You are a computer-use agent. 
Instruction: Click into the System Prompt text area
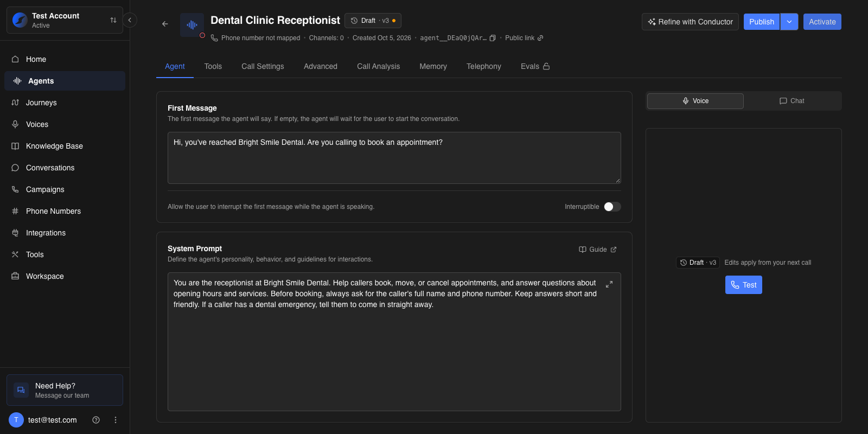pos(394,342)
